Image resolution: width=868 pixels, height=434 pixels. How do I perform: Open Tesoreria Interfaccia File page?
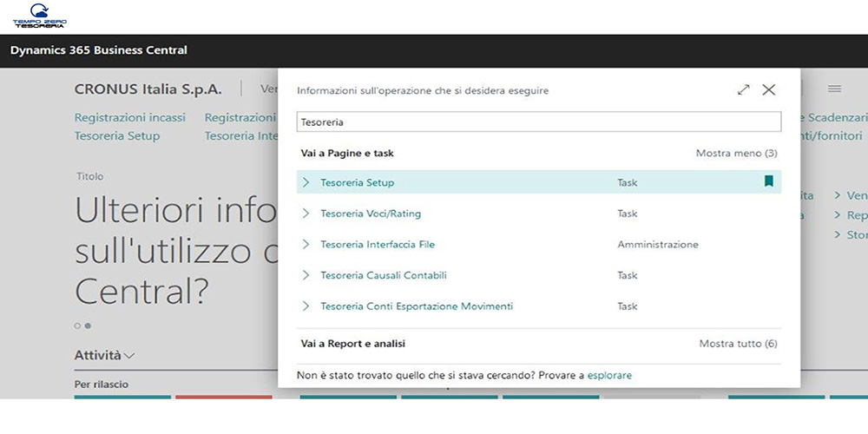(378, 245)
